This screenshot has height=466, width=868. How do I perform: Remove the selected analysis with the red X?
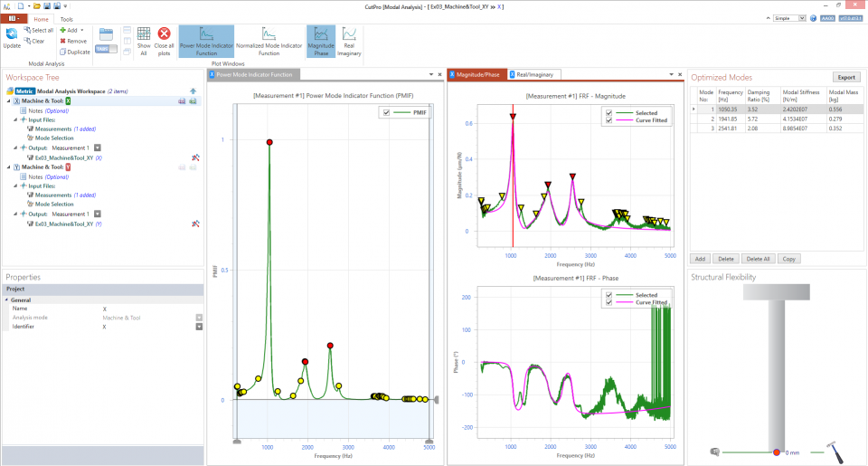[x=73, y=41]
